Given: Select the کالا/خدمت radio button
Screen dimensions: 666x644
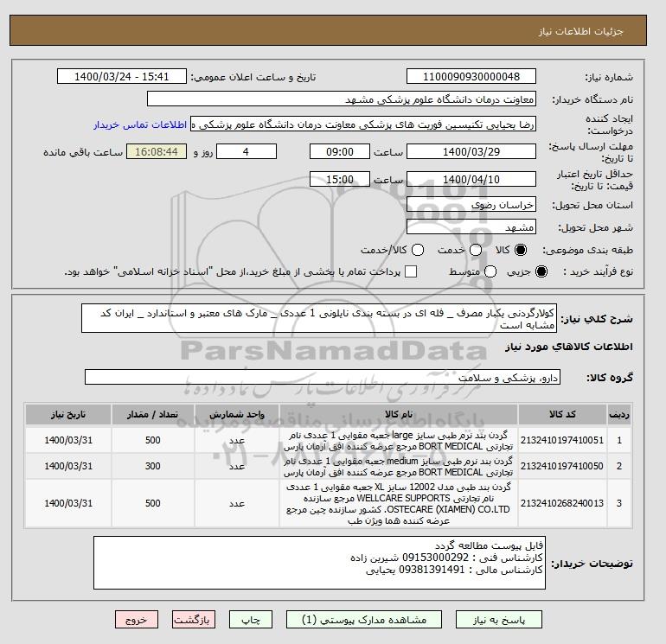Looking at the screenshot, I should pyautogui.click(x=418, y=250).
